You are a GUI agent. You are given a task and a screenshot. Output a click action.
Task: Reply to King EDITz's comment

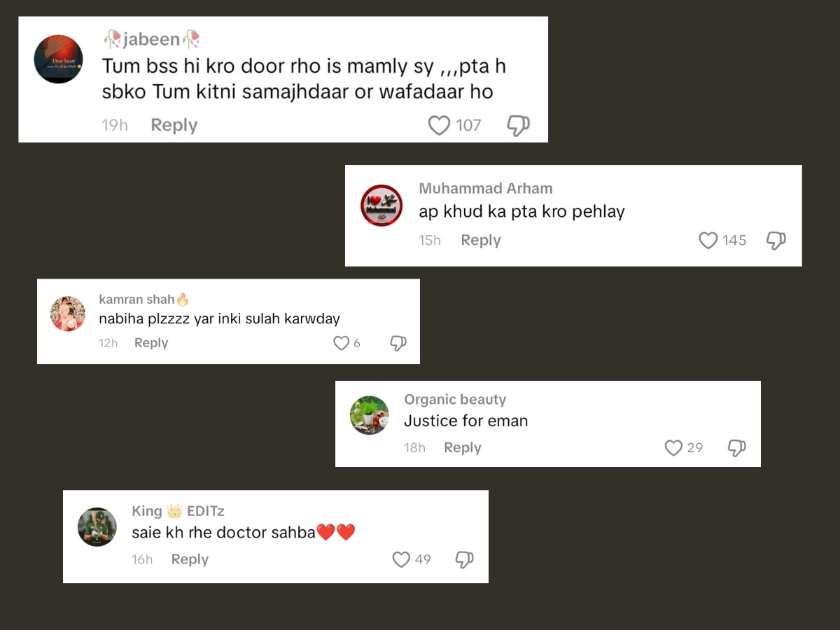190,559
